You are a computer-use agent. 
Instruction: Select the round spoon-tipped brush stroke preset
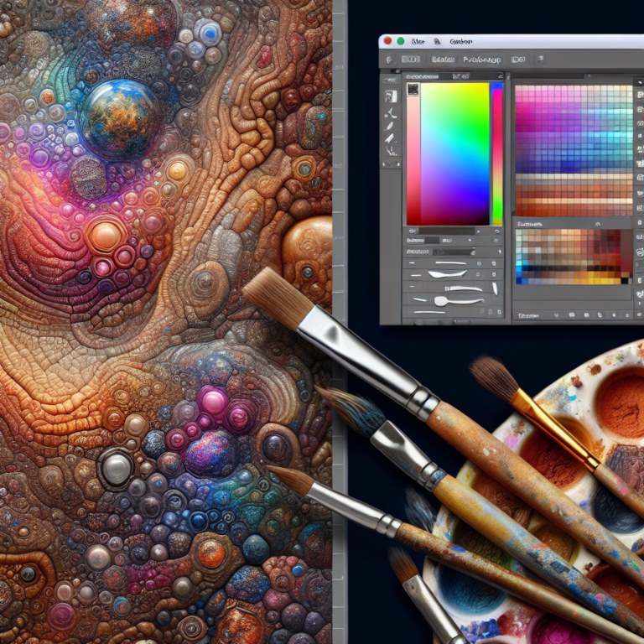coord(458,301)
